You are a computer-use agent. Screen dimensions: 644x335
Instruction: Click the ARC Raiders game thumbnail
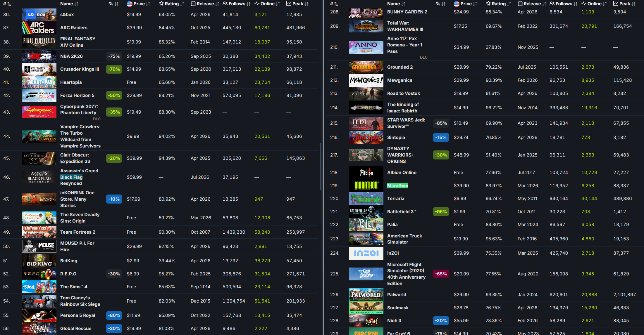pyautogui.click(x=39, y=28)
